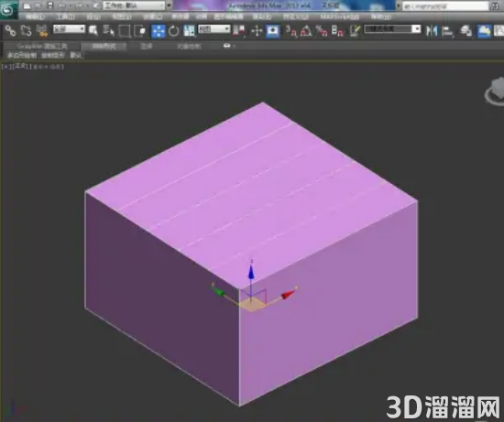Viewport: 504px width, 422px height.
Task: Click the Save File floppy disk icon
Action: click(50, 5)
